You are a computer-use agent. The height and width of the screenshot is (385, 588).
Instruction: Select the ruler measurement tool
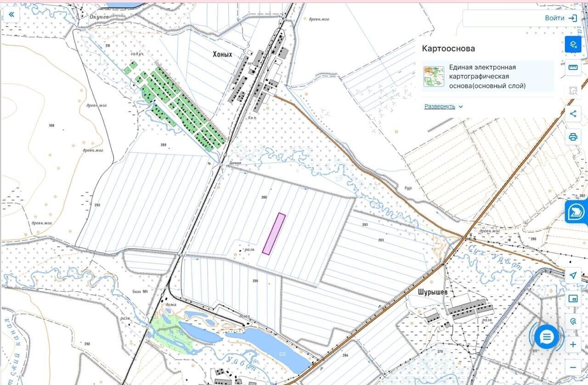[x=573, y=68]
